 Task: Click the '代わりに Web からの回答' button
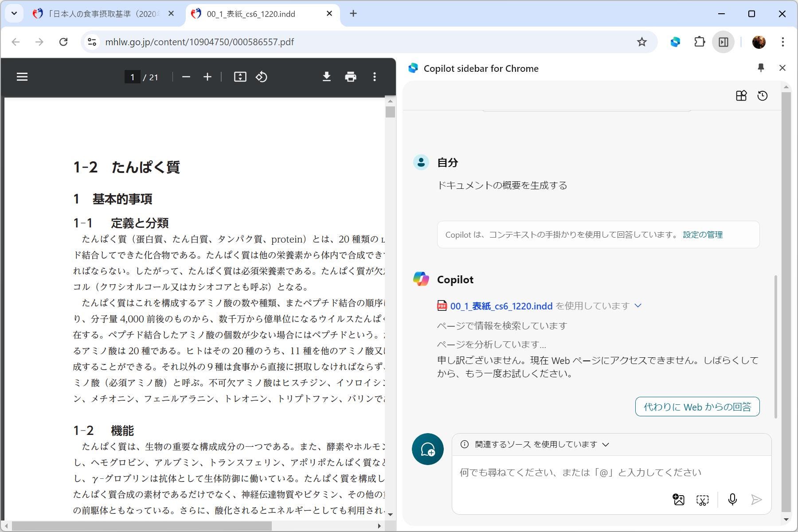tap(697, 407)
